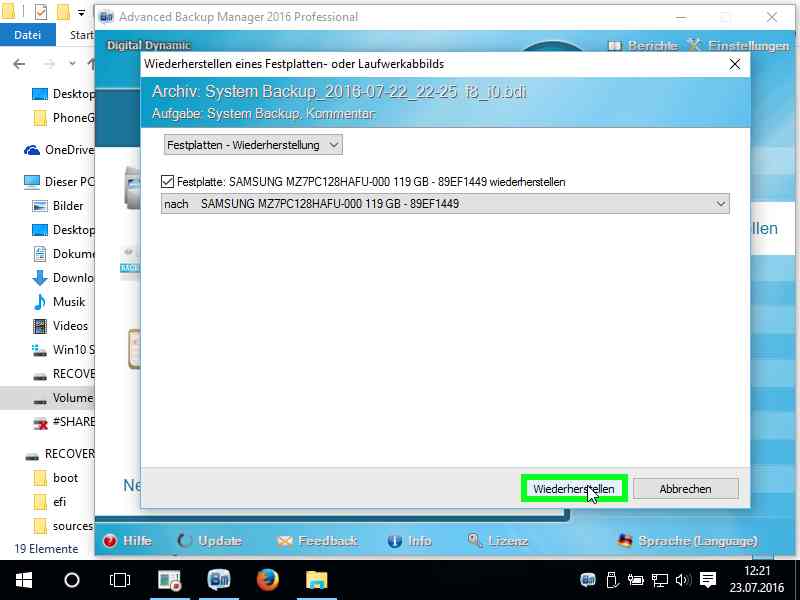Select OneDrive in the navigation pane

[x=59, y=149]
